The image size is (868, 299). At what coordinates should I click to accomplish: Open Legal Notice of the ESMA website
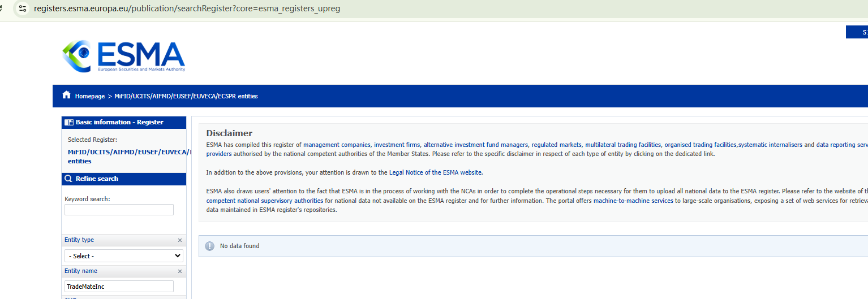click(x=435, y=173)
